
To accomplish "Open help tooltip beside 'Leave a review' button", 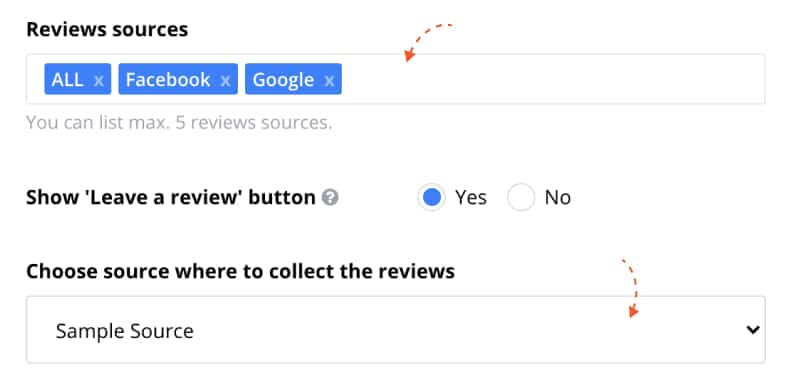I will pyautogui.click(x=330, y=198).
